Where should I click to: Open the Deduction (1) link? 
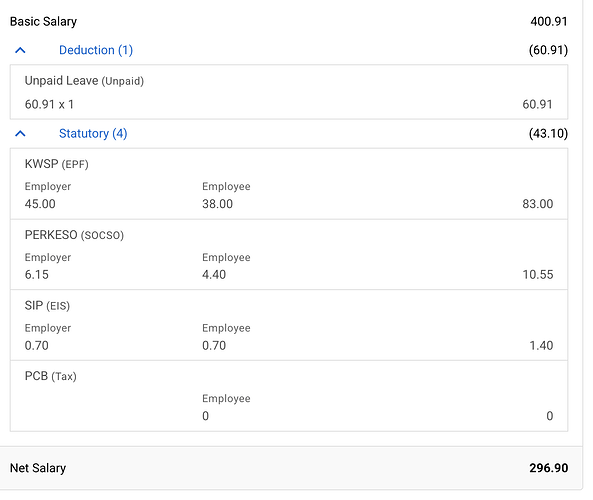point(96,50)
